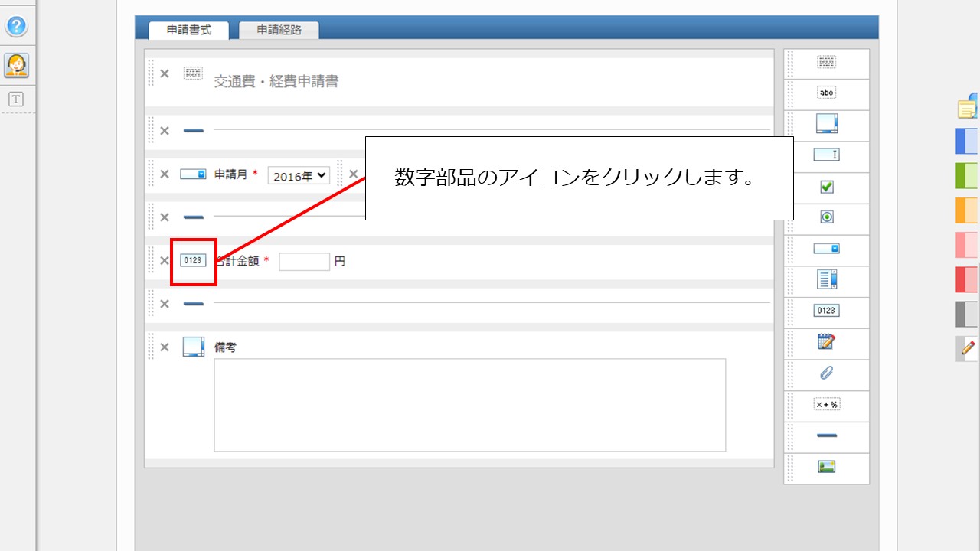
Task: Switch to the 申請書式 tab
Action: (187, 31)
